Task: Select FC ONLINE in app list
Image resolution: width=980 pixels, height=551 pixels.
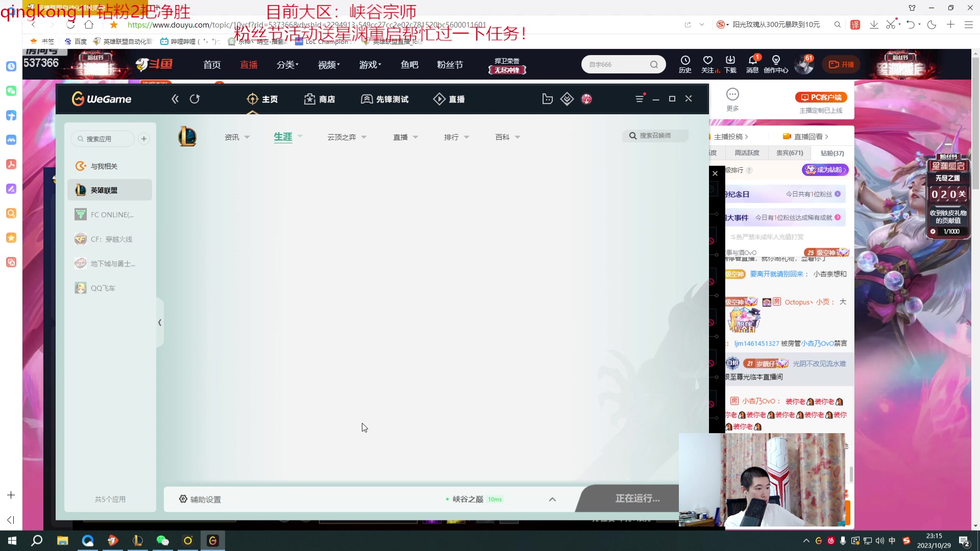Action: point(110,215)
